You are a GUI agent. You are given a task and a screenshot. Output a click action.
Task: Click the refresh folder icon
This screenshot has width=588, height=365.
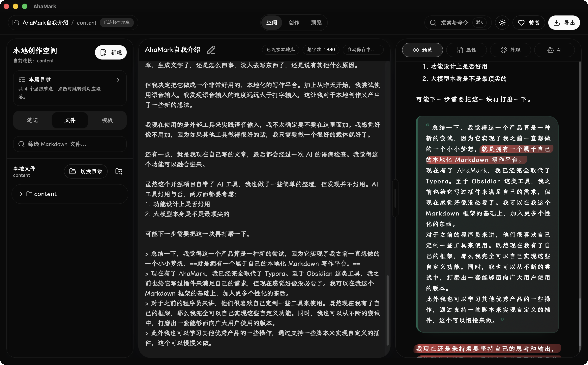(119, 171)
